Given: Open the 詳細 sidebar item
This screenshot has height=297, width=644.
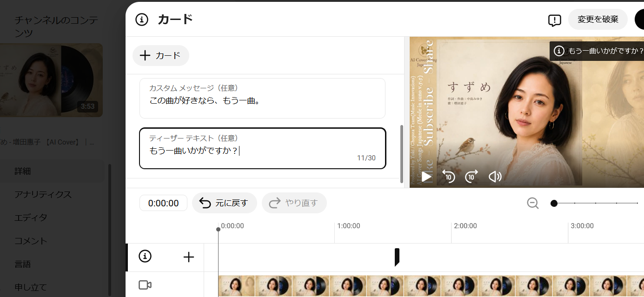Looking at the screenshot, I should coord(52,171).
